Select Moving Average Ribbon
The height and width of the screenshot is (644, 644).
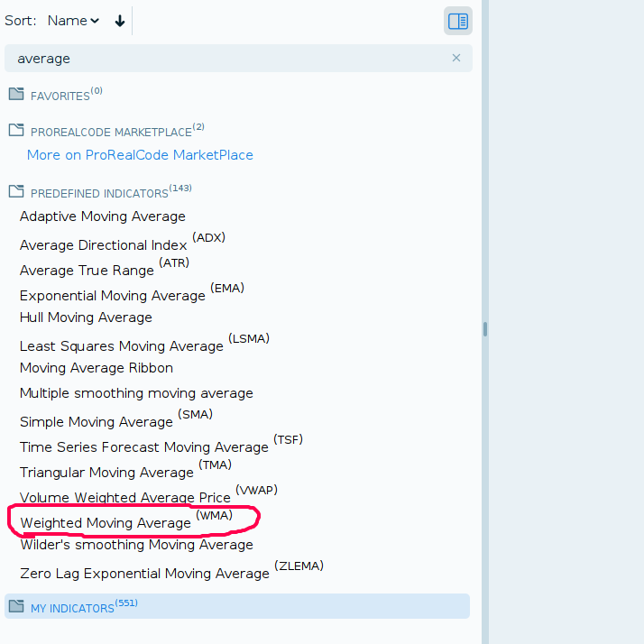pos(97,368)
